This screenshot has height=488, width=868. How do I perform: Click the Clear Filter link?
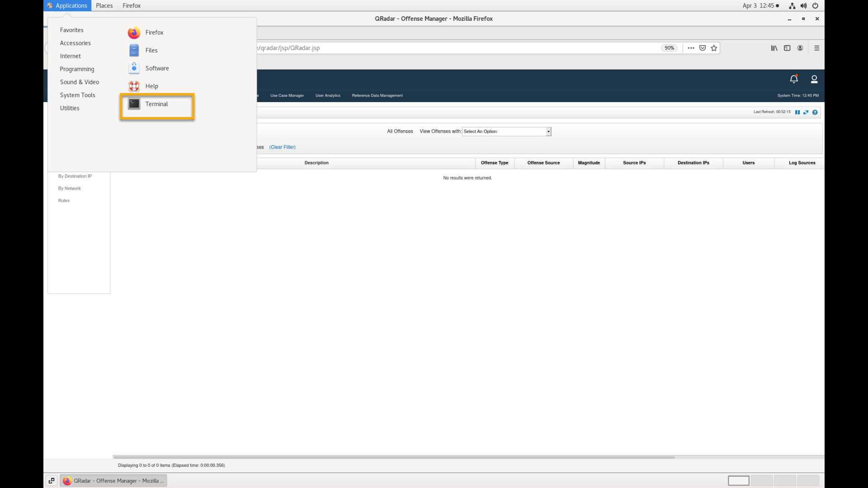click(282, 147)
